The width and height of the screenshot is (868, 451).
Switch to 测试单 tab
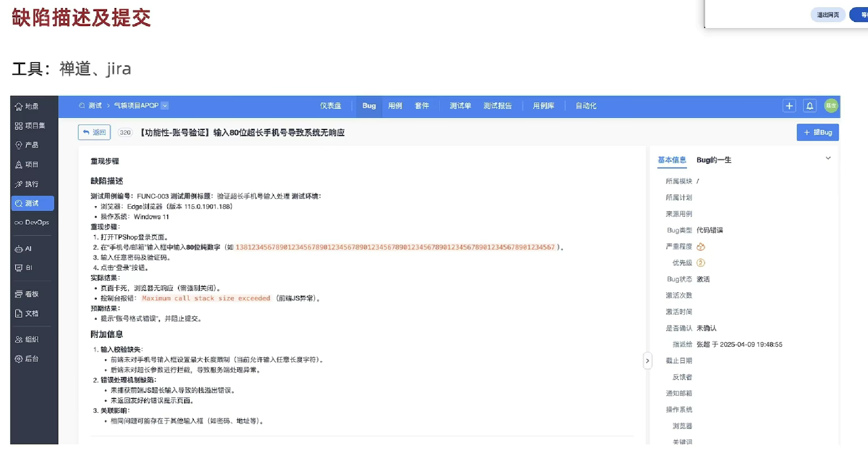point(460,106)
